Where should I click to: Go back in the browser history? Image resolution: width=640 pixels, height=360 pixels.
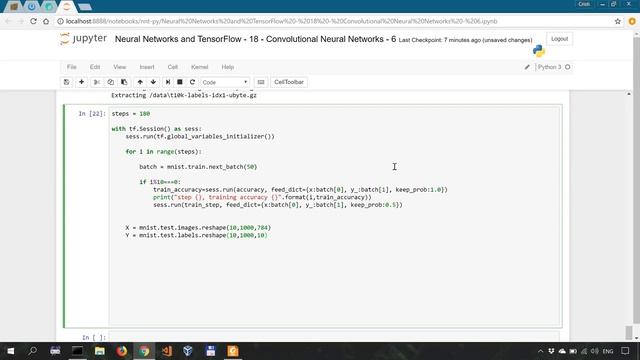(x=8, y=21)
